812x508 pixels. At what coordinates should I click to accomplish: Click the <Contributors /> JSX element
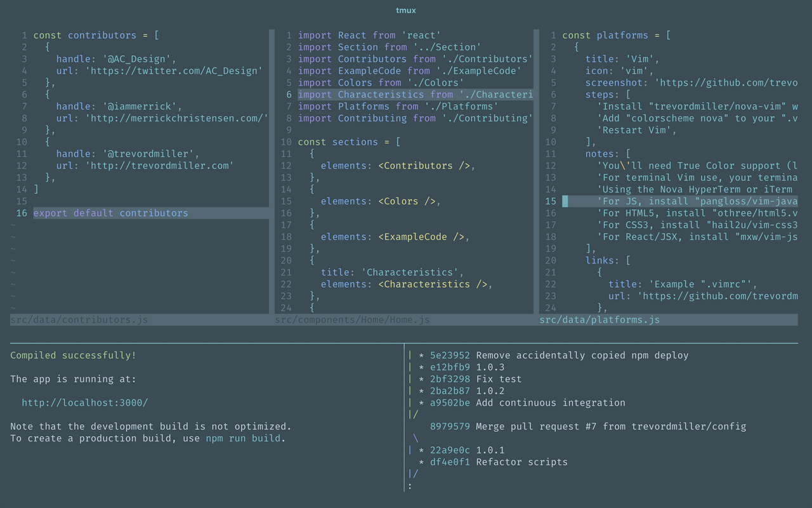point(424,165)
